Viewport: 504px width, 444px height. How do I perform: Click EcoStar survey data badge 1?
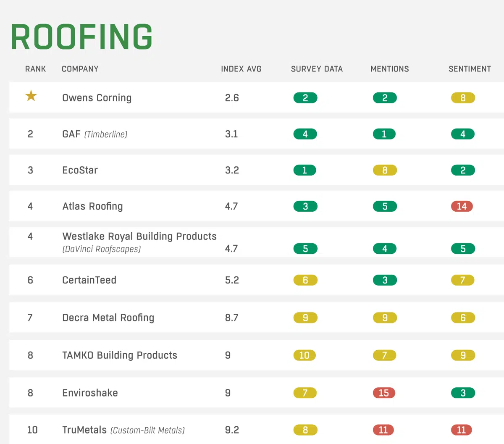pos(304,170)
